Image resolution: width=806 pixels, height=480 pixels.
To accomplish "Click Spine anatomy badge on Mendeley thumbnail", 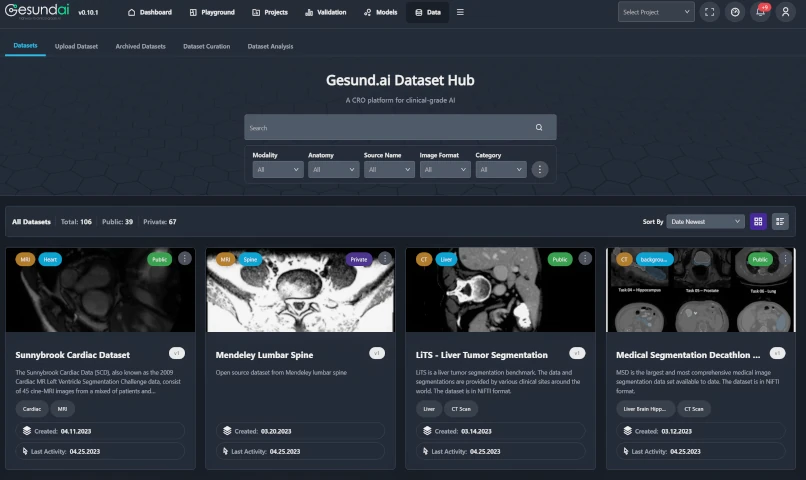I will click(250, 260).
